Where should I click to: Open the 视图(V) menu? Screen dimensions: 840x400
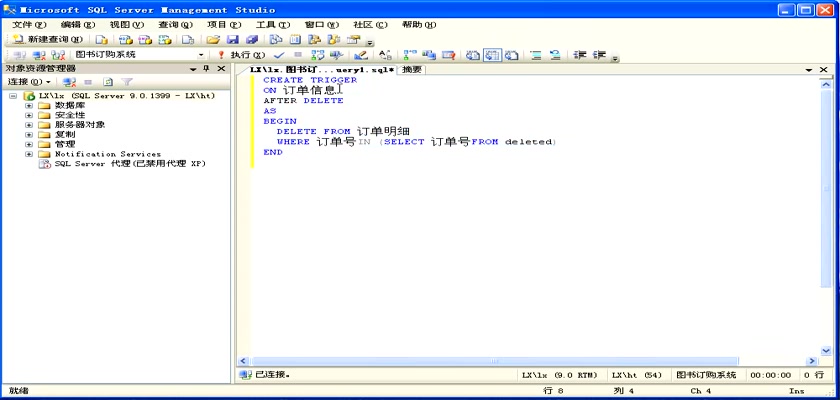click(x=126, y=25)
